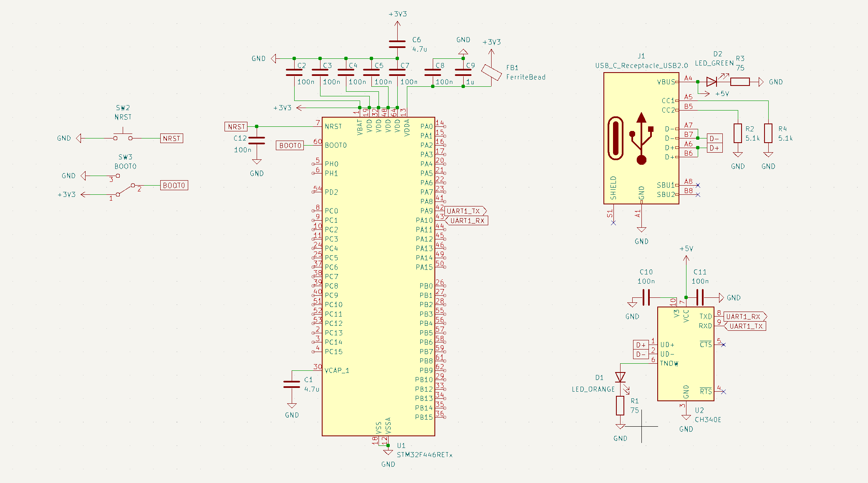Select the green LED D2 symbol
The width and height of the screenshot is (868, 483).
712,82
